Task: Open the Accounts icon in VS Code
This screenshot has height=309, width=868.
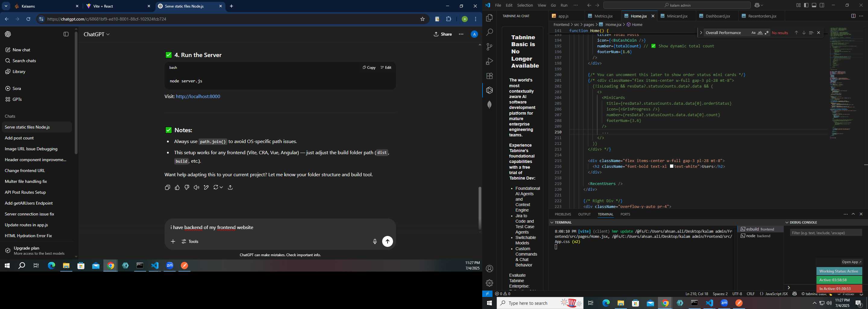Action: (489, 269)
